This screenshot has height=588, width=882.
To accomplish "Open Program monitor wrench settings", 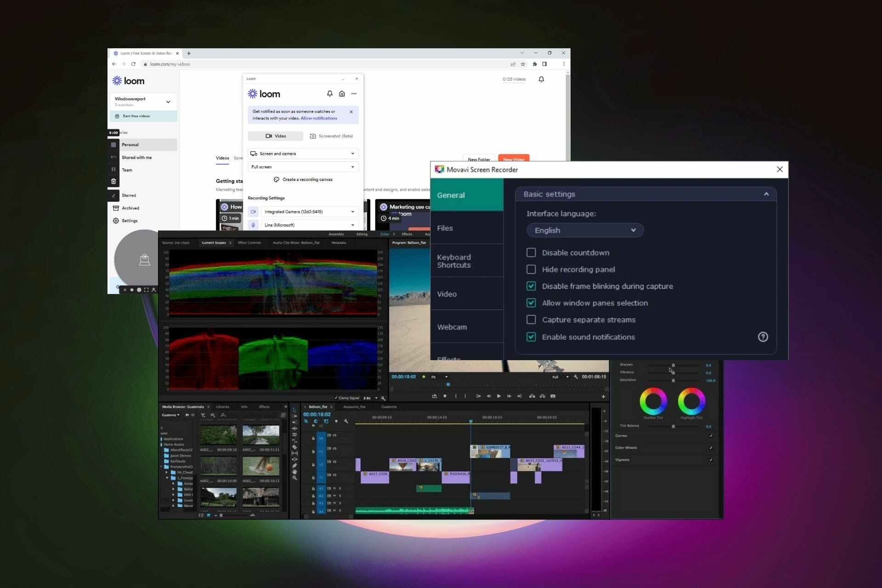I will [x=576, y=377].
